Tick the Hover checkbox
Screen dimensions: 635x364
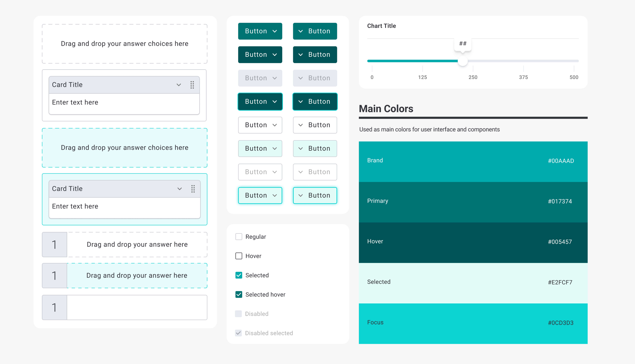(239, 256)
